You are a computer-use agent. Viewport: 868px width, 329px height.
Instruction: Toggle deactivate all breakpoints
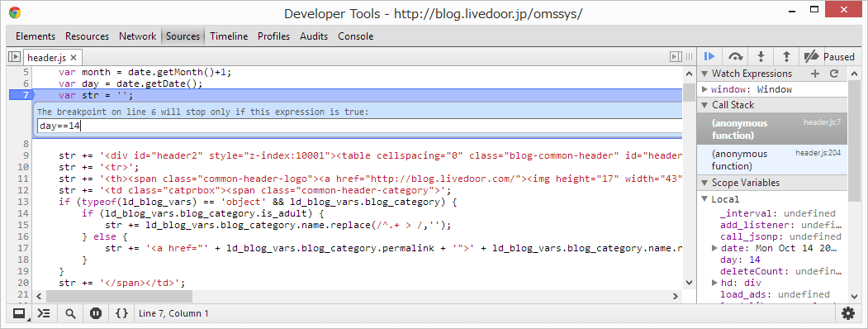coord(811,56)
